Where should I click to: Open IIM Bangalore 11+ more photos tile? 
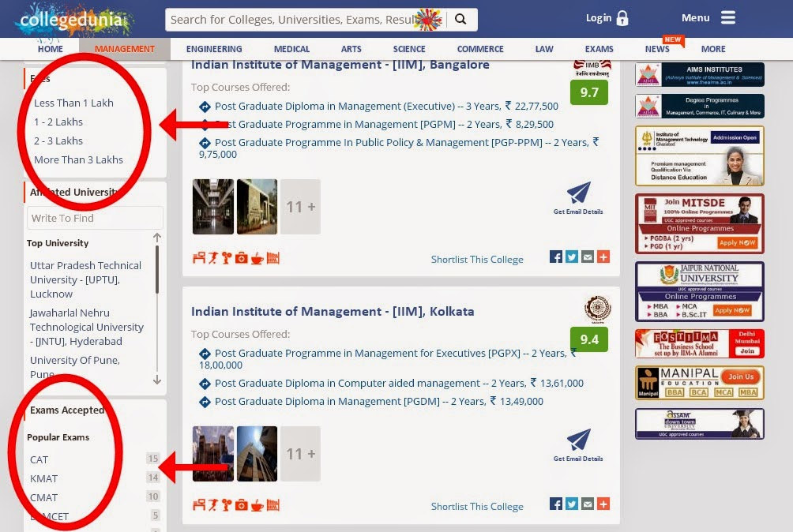(x=300, y=207)
